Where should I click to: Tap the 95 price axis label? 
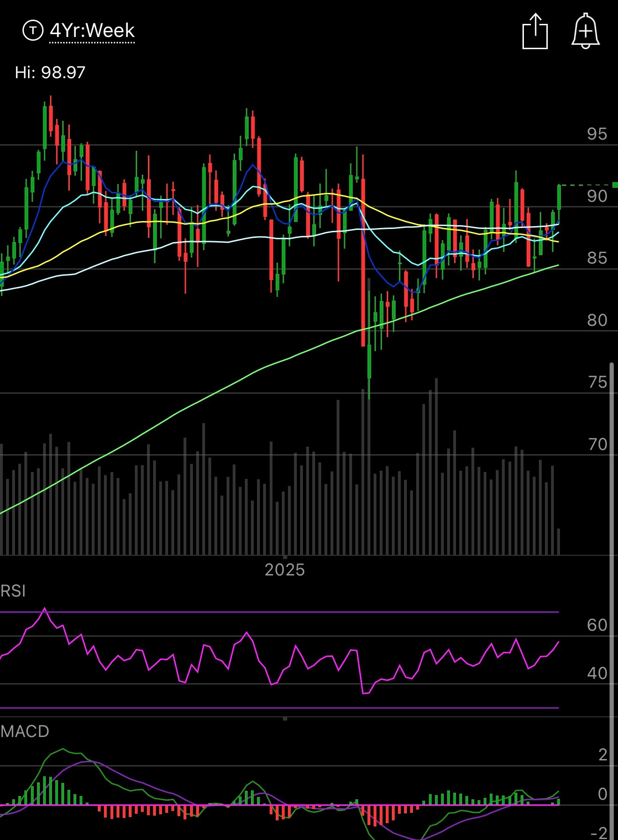coord(597,134)
